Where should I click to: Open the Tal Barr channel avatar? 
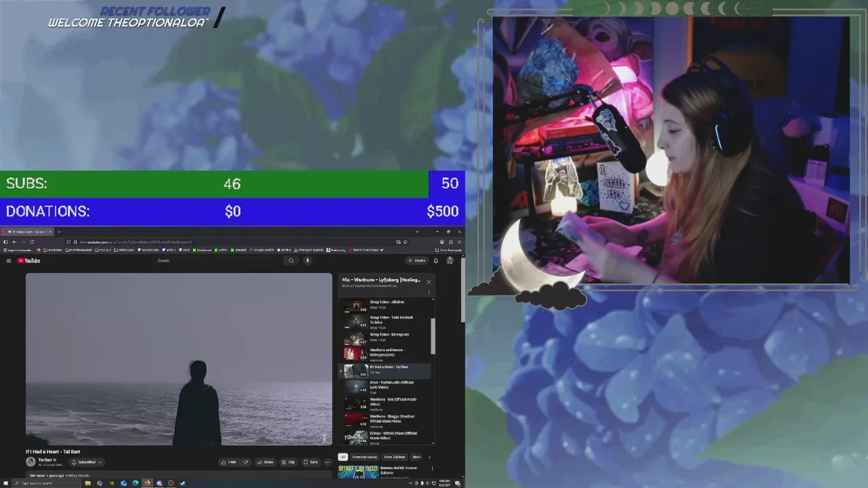[x=31, y=462]
